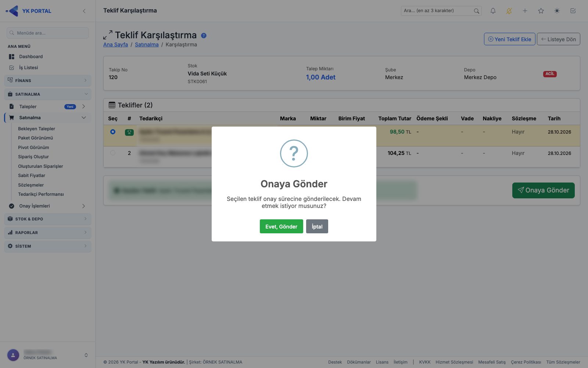Image resolution: width=588 pixels, height=368 pixels.
Task: Focus the Menüde ara search field
Action: click(48, 33)
